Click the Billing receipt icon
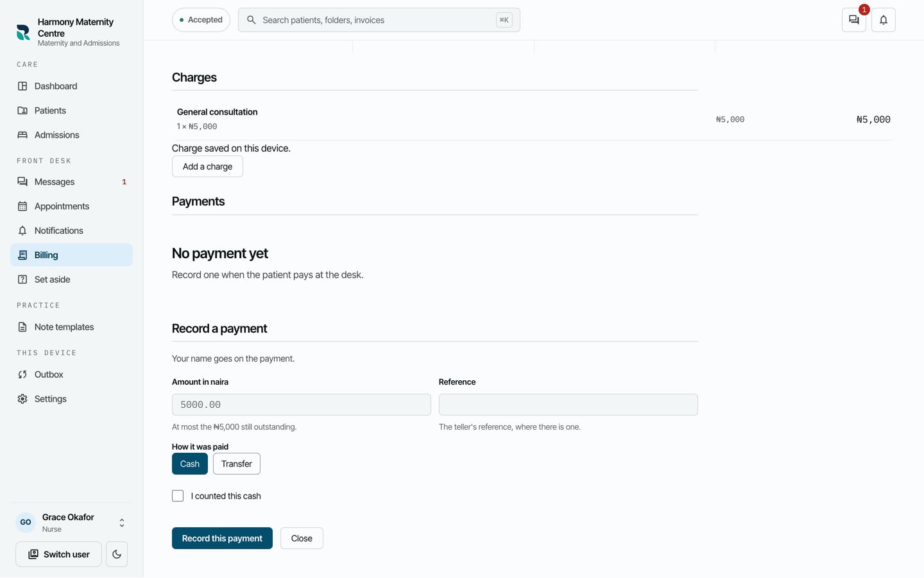Viewport: 924px width, 578px height. (22, 255)
